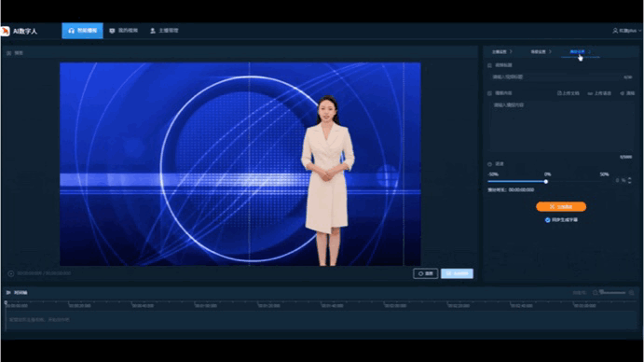Click the upload audio link
Screen dimensions: 644x362
coord(599,93)
